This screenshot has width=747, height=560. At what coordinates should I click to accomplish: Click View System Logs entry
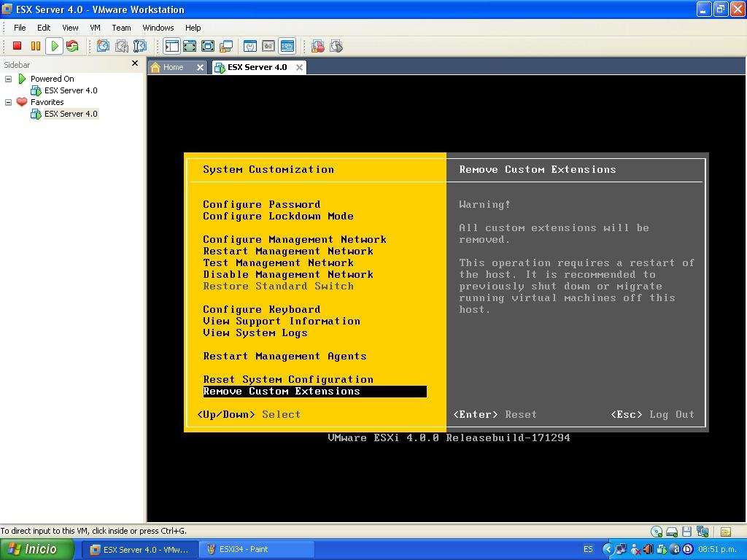255,332
